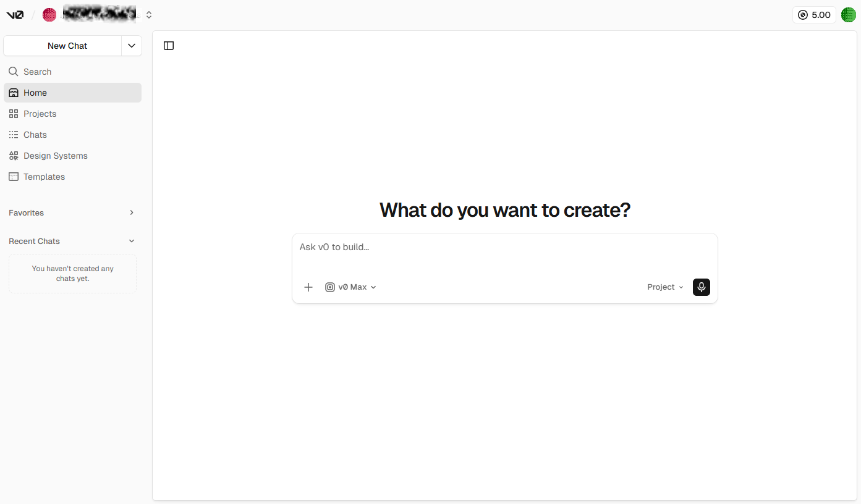The height and width of the screenshot is (504, 861).
Task: Open the credits balance 5.00 indicator
Action: [813, 15]
